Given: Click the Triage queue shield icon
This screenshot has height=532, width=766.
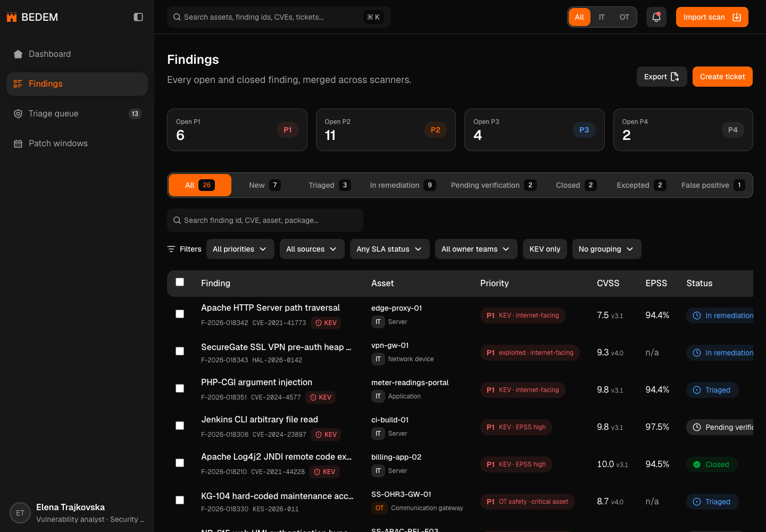Looking at the screenshot, I should [x=18, y=114].
